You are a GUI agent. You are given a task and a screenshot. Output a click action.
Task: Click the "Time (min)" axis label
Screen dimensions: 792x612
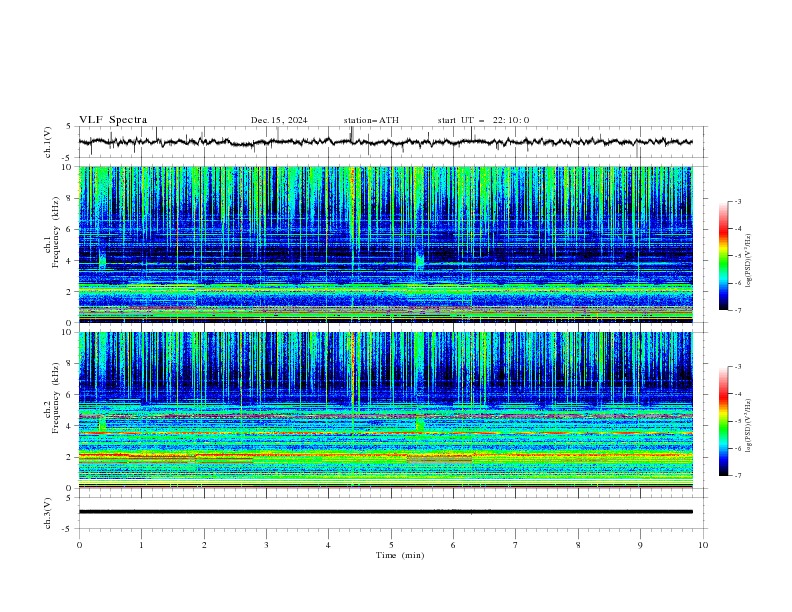tap(400, 555)
